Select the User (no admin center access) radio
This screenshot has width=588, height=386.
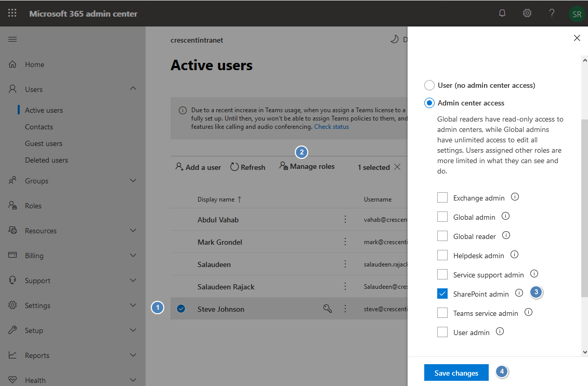pos(429,85)
